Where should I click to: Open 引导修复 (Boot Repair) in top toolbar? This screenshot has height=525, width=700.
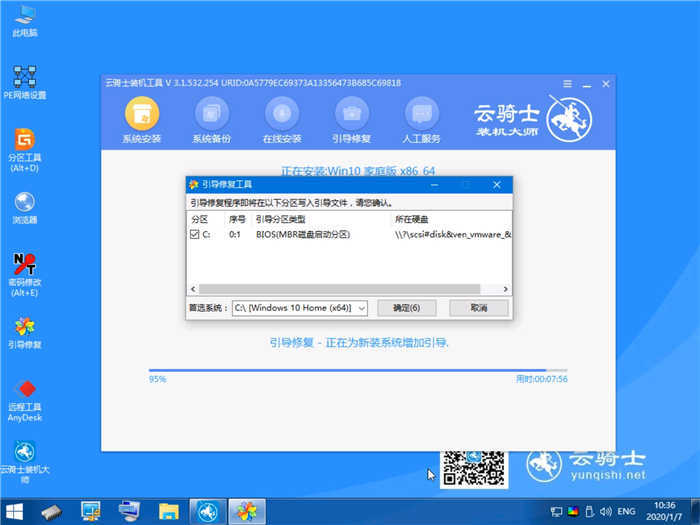(351, 112)
